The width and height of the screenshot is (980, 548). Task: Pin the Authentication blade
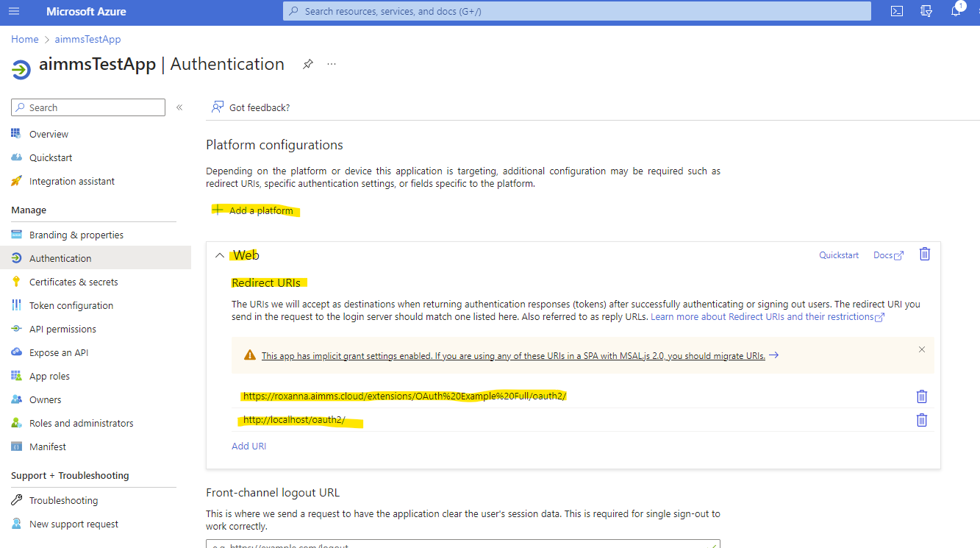coord(308,65)
